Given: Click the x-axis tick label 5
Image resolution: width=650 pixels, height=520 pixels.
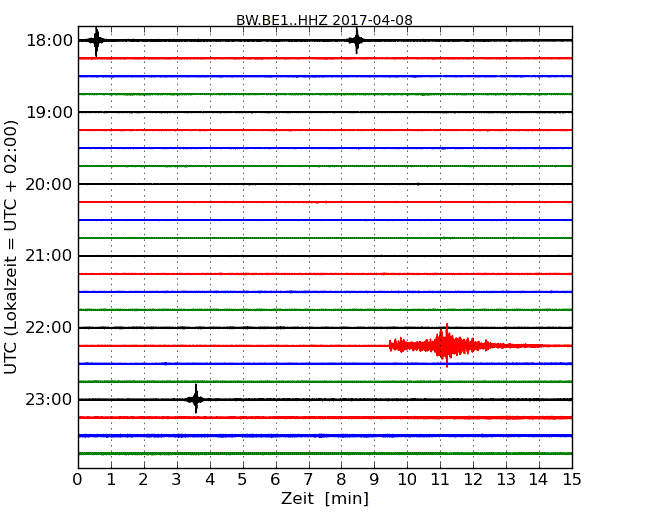Looking at the screenshot, I should [242, 480].
